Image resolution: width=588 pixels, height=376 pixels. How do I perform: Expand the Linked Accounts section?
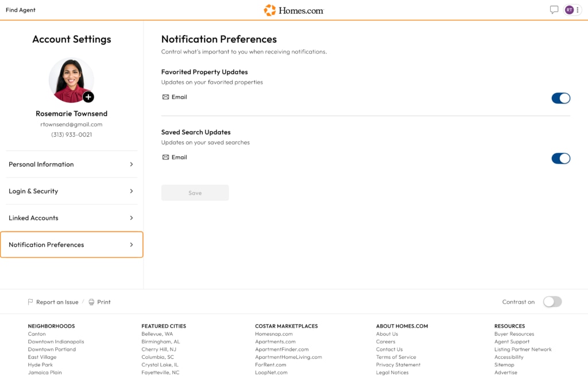click(71, 218)
